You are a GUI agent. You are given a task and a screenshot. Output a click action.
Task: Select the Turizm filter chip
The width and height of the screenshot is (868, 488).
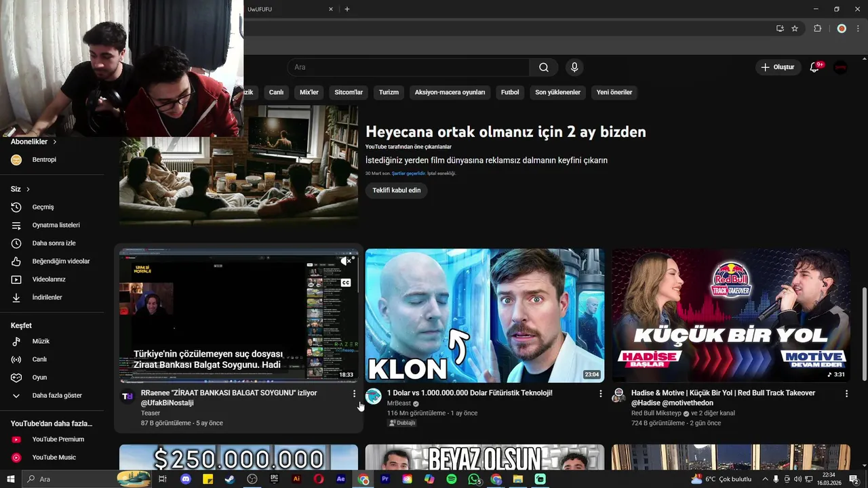pyautogui.click(x=389, y=92)
